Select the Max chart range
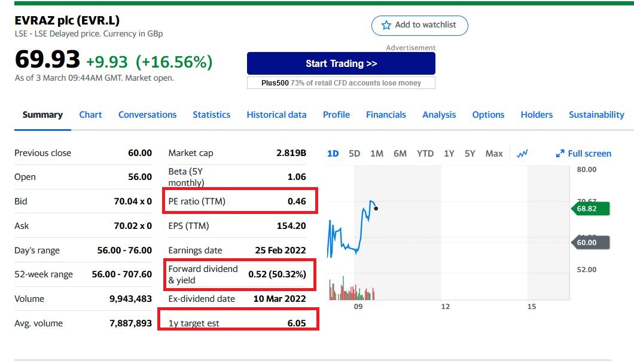This screenshot has width=634, height=364. (494, 154)
